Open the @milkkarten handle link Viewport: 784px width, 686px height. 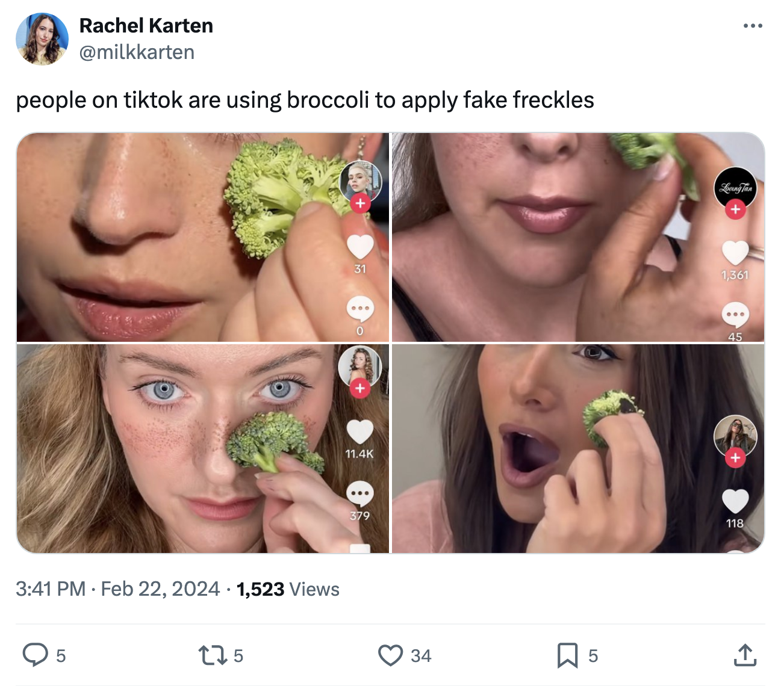(x=137, y=52)
